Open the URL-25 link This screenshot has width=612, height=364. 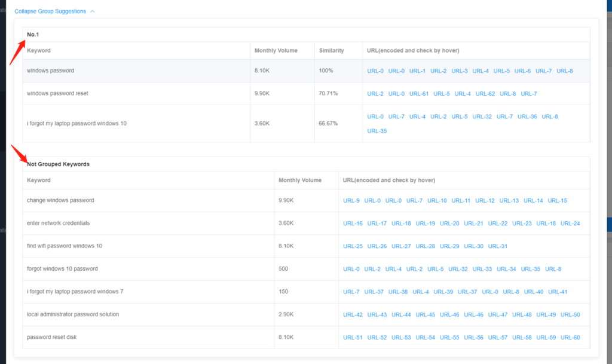point(353,246)
